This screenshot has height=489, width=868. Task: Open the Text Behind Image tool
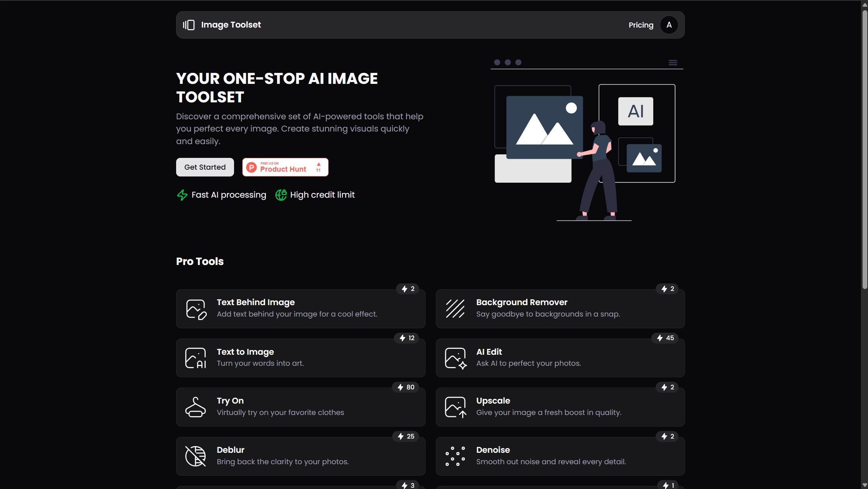coord(301,309)
